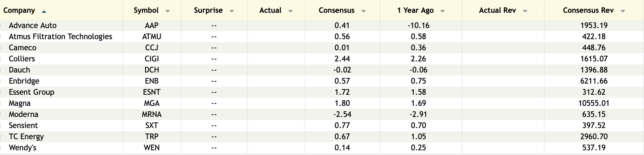Select the Wendy's company entry
644x155 pixels.
pos(23,148)
